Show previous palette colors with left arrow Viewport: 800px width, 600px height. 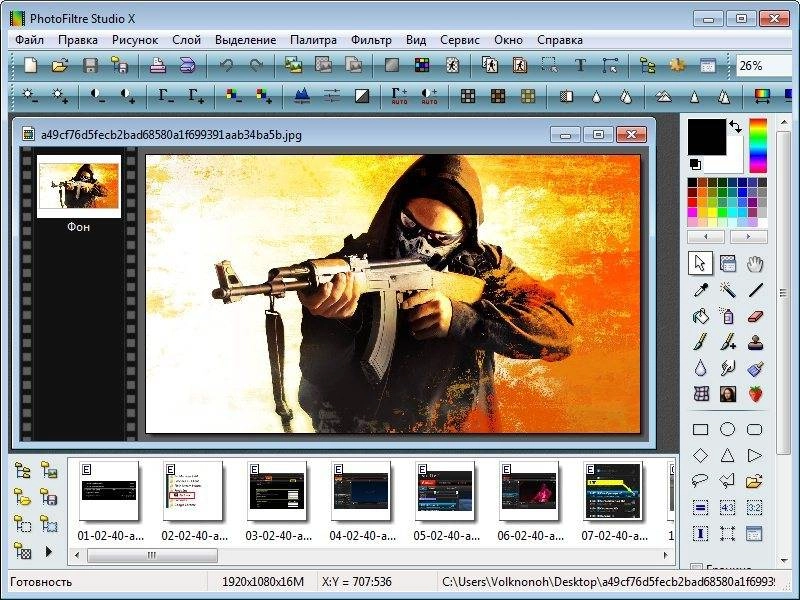click(x=706, y=237)
